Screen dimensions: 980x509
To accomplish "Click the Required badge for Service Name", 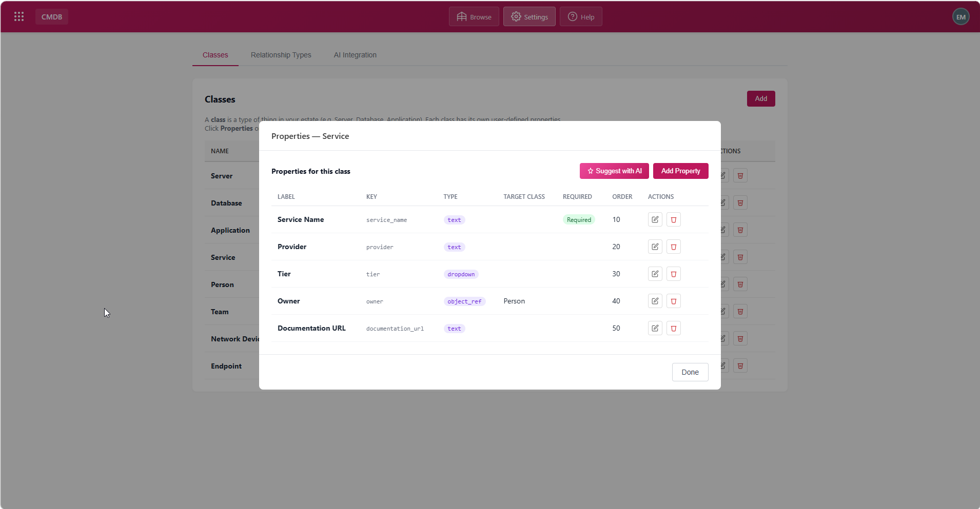I will click(x=579, y=220).
